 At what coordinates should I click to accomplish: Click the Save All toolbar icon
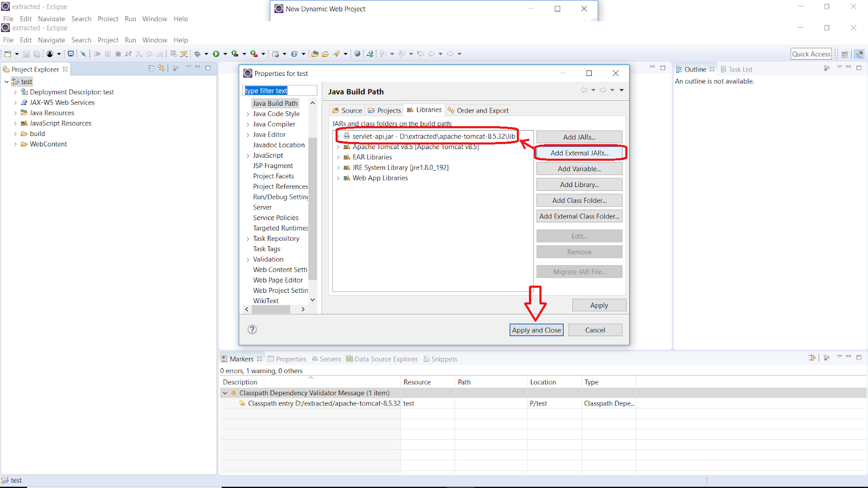[x=37, y=54]
